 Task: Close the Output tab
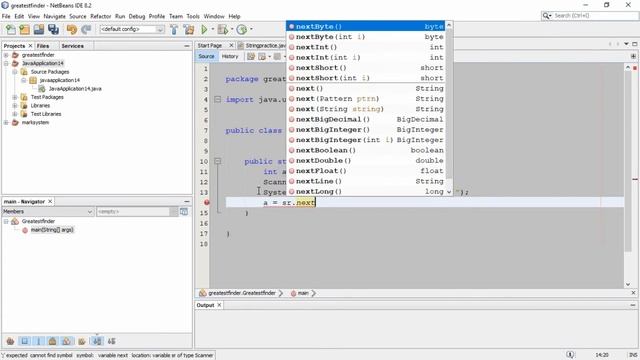219,305
